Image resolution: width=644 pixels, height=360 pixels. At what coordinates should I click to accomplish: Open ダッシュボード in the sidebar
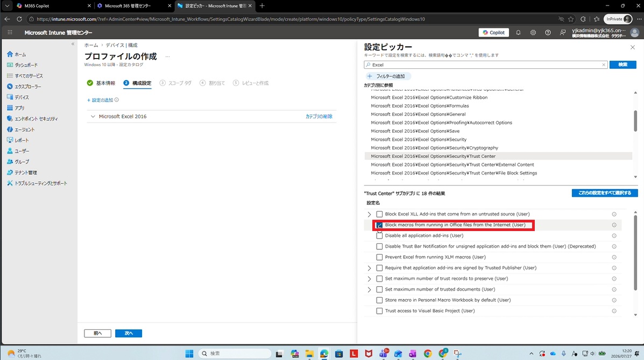click(x=26, y=65)
